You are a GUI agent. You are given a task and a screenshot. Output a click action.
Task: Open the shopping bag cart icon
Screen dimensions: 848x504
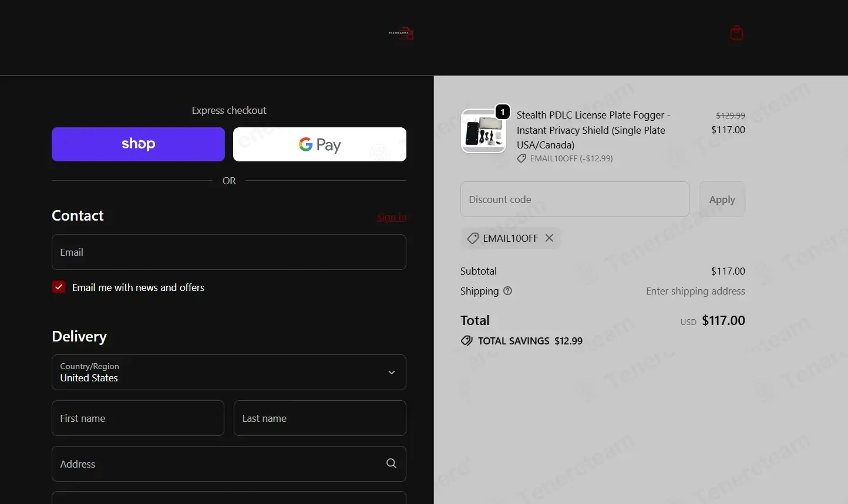pyautogui.click(x=736, y=33)
